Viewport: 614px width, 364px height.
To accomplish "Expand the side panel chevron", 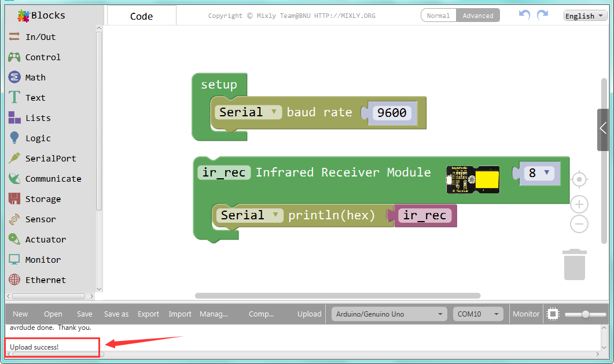I will point(603,128).
